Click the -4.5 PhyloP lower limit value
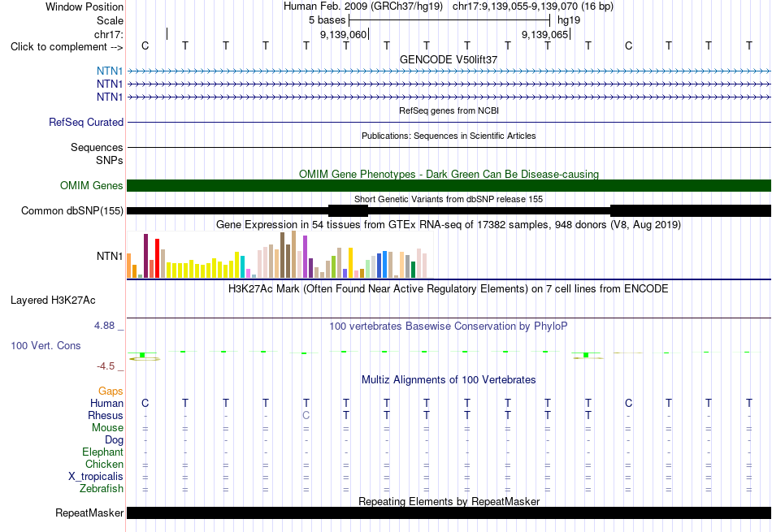The image size is (772, 532). 106,366
